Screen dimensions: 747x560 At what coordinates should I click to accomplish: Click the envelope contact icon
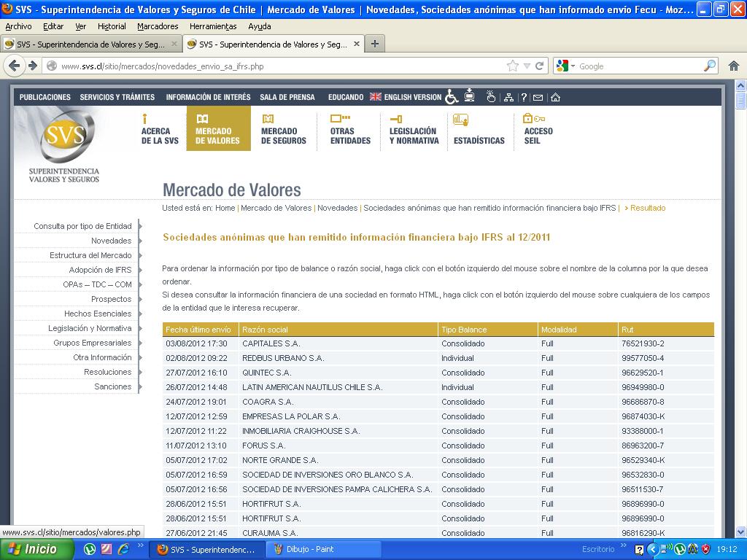tap(538, 98)
